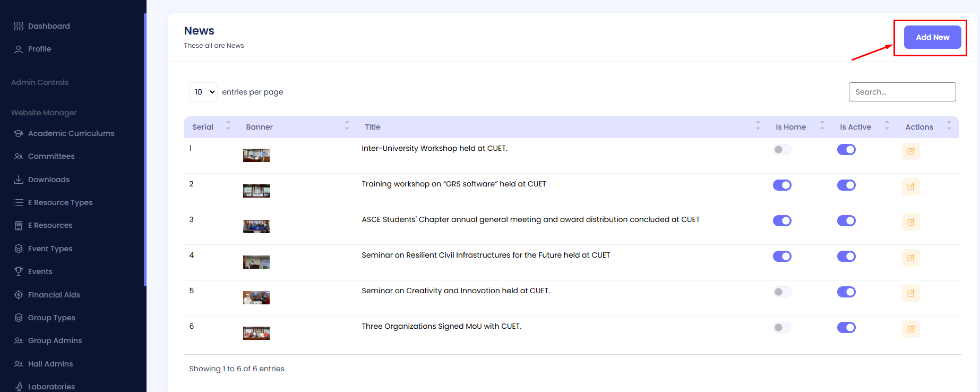This screenshot has width=980, height=392.
Task: Click the Add New button
Action: pos(932,37)
